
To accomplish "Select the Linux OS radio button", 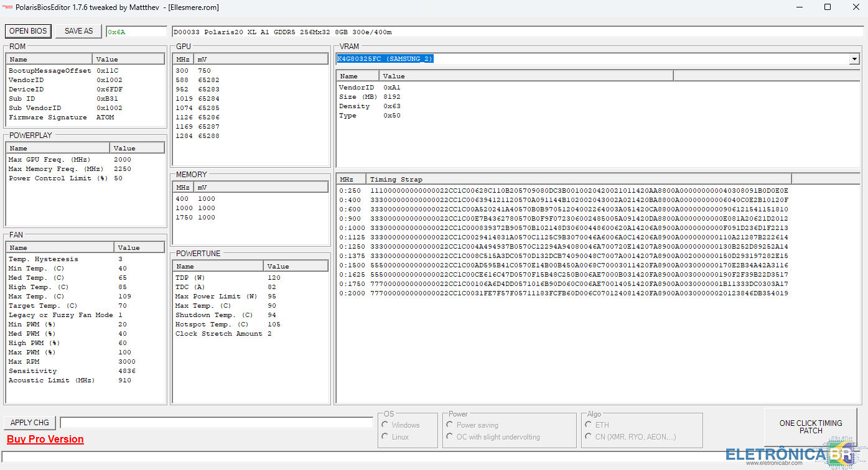I will (385, 437).
